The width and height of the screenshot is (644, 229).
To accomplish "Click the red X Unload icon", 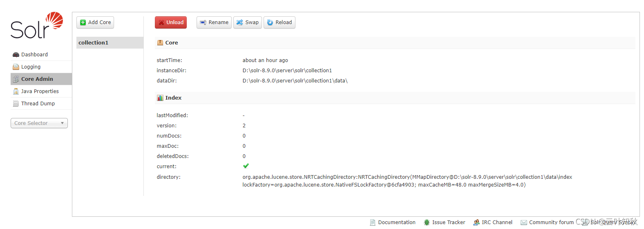I will pyautogui.click(x=161, y=22).
